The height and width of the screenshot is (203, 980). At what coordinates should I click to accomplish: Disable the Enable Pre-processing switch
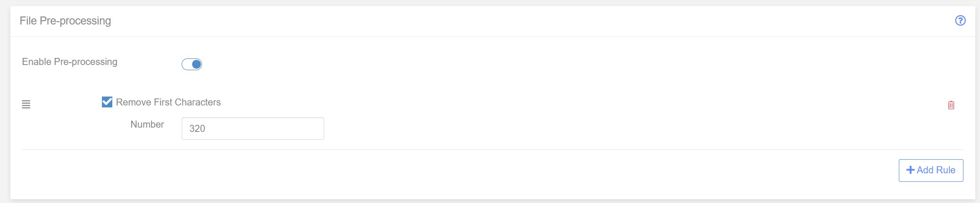(x=192, y=64)
